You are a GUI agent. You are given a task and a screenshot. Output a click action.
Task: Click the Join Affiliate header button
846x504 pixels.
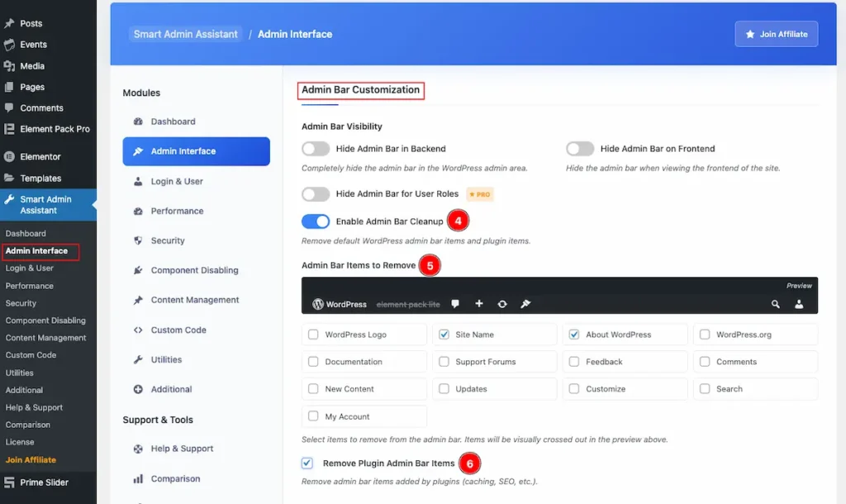(777, 34)
